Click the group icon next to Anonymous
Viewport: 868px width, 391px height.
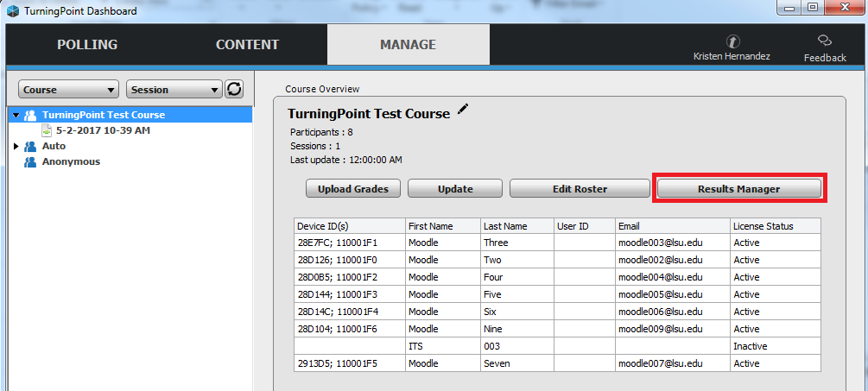point(30,162)
